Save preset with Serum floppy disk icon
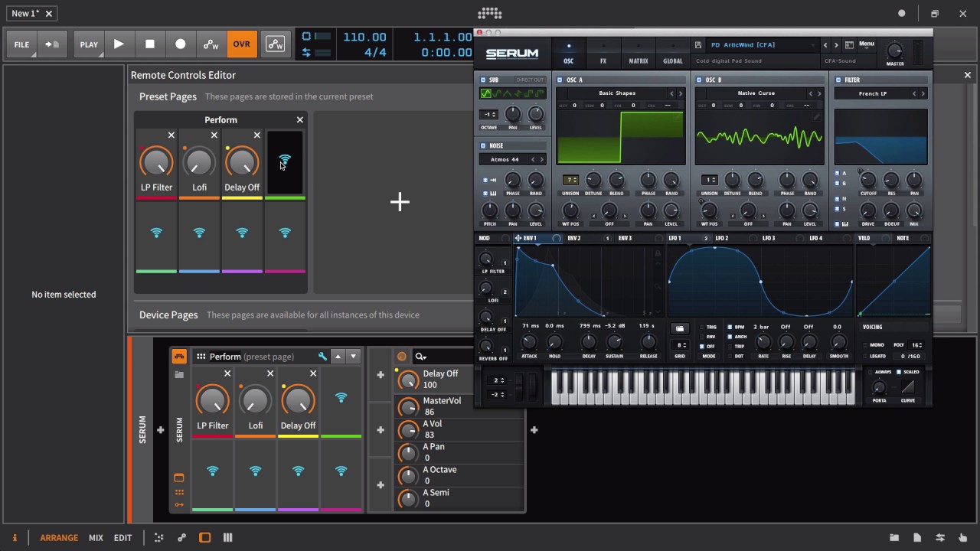 pyautogui.click(x=698, y=45)
